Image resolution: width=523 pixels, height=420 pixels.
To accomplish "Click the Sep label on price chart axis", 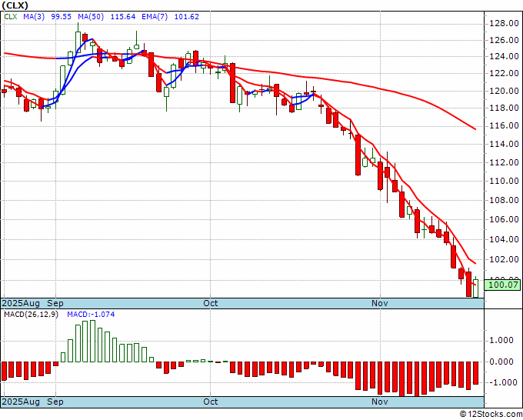I will click(x=55, y=303).
